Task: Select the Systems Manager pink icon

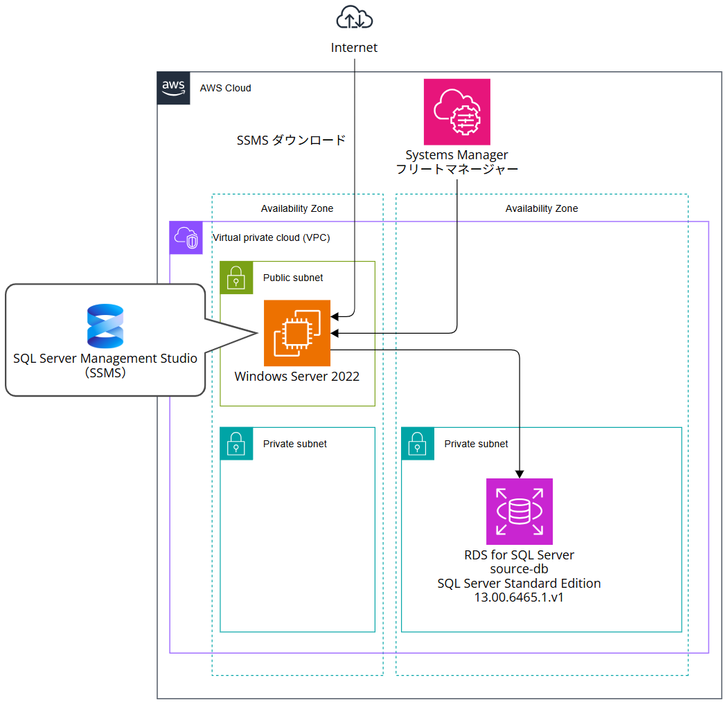Action: pos(457,112)
